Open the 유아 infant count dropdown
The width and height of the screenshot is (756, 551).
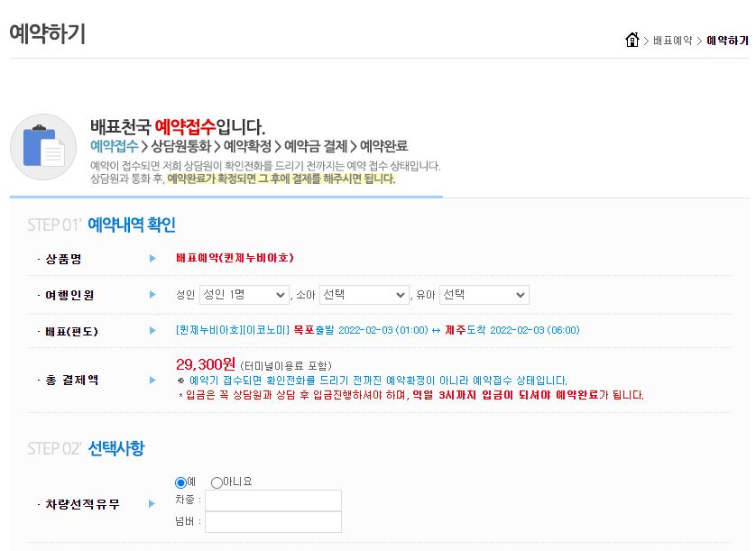coord(484,295)
